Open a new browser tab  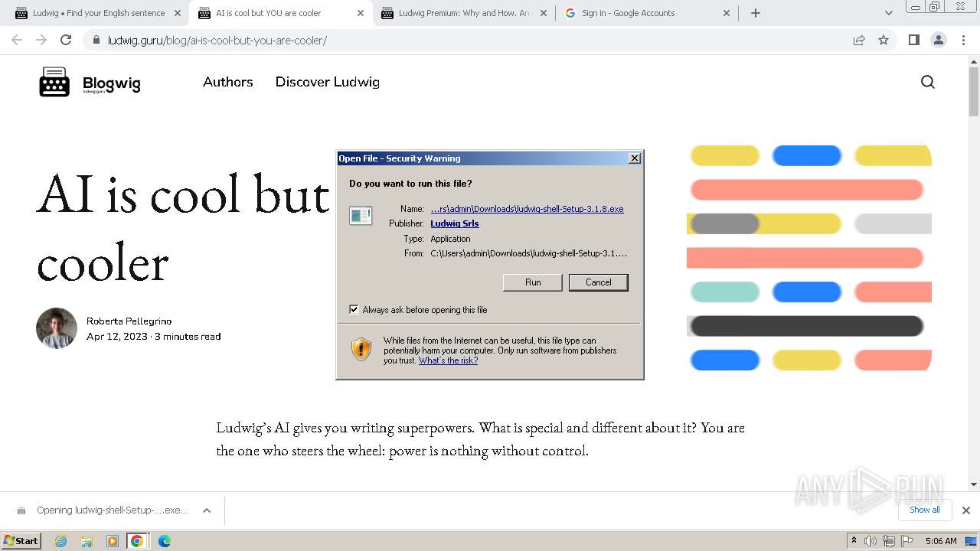pos(756,13)
